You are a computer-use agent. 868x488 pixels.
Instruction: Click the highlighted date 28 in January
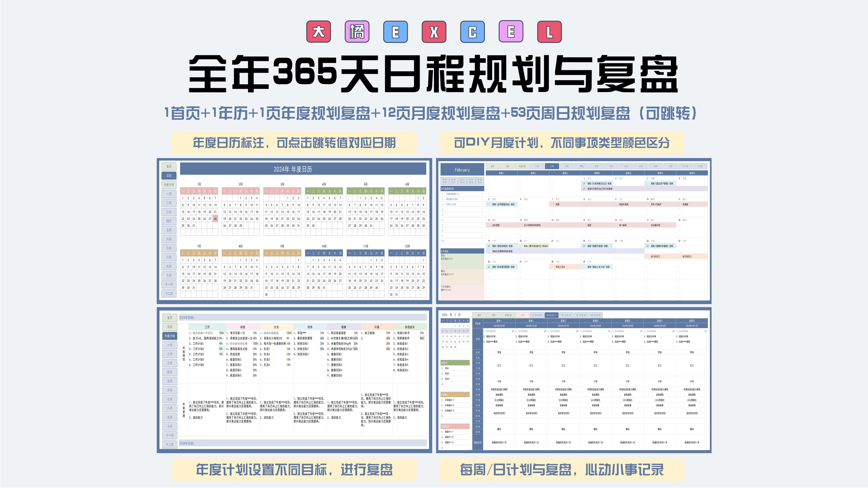(x=215, y=219)
